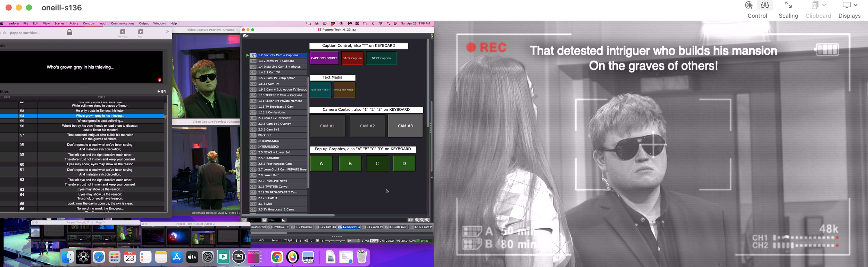Select scene tab Q5 1.1 Transition
This screenshot has height=267, width=868.
(302, 227)
